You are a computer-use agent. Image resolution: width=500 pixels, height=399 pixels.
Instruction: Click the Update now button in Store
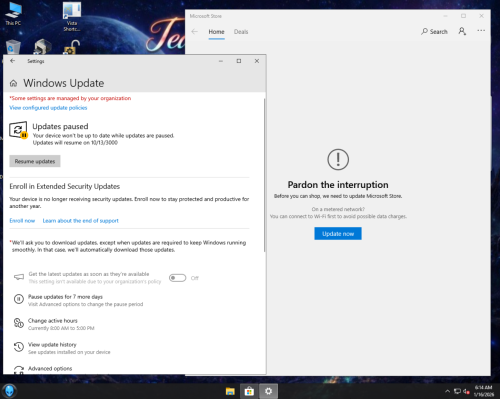[338, 234]
